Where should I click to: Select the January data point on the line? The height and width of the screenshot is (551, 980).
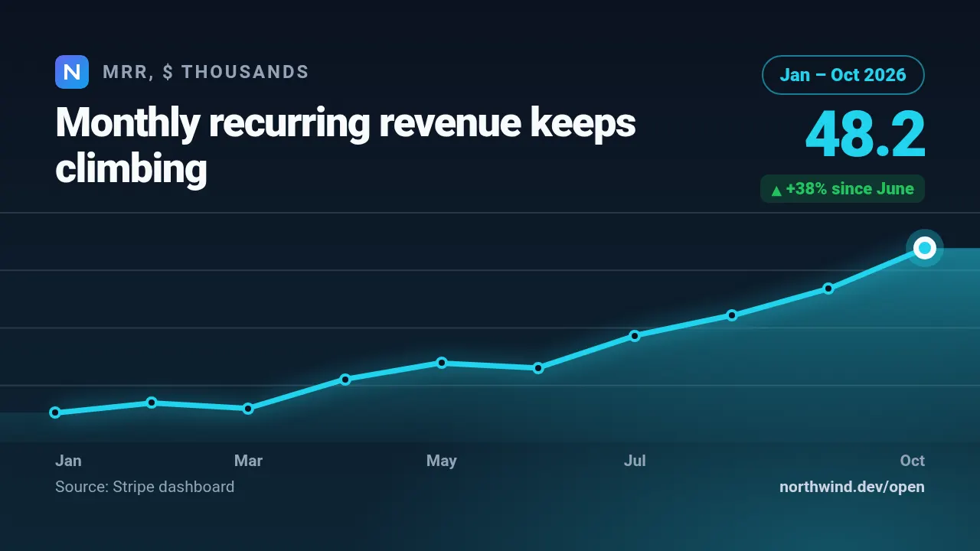[x=55, y=412]
